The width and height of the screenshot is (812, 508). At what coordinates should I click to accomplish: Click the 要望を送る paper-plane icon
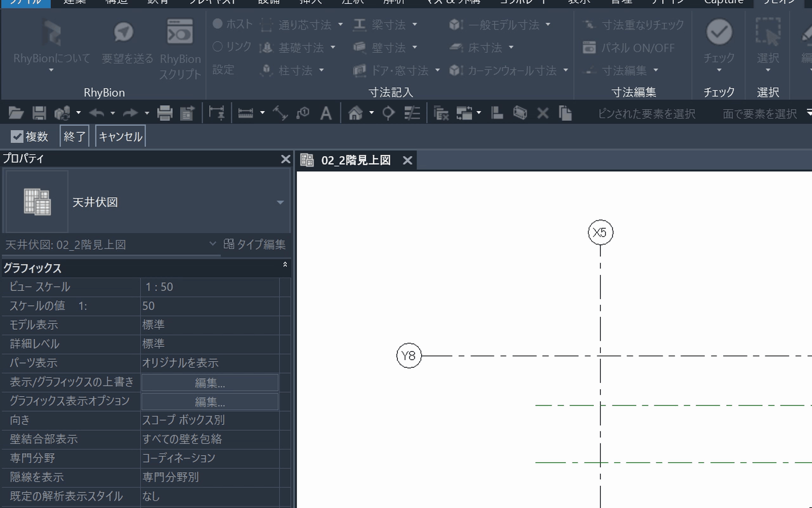(x=123, y=32)
